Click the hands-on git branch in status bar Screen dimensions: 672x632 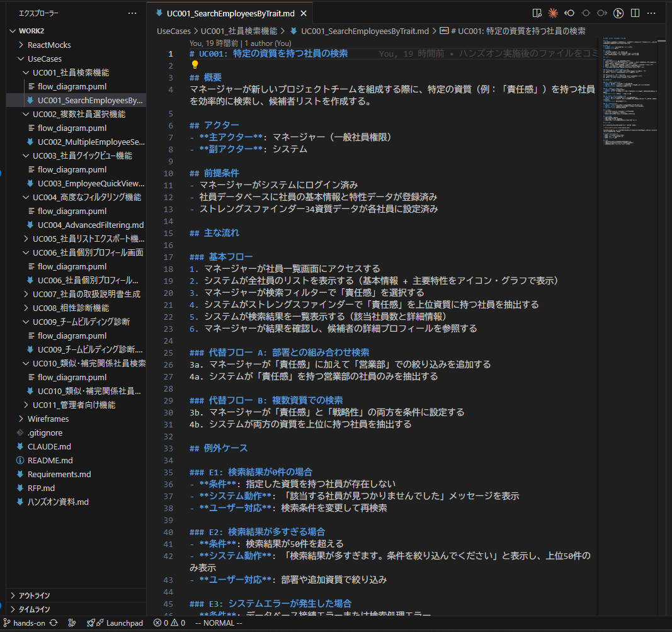click(25, 623)
